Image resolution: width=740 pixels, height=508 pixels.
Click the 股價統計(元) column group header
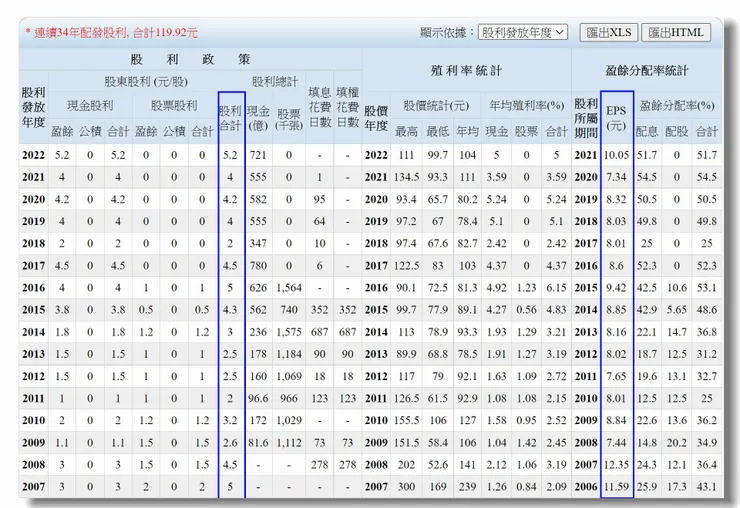[436, 106]
